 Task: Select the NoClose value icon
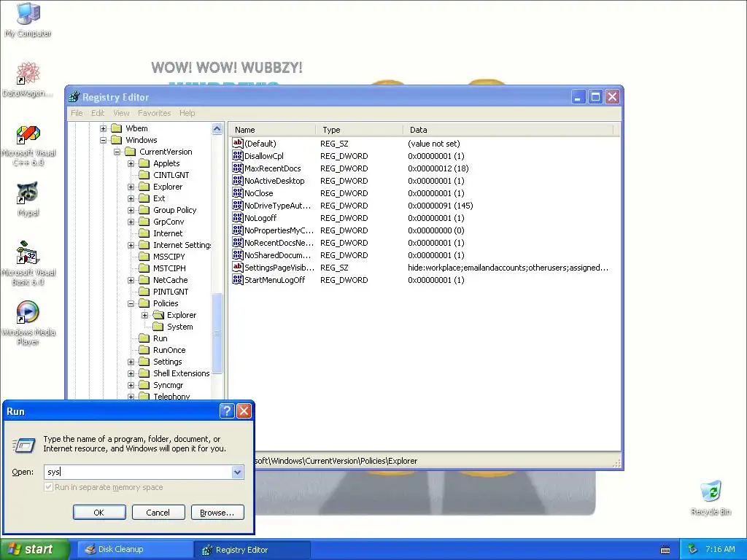[x=237, y=192]
